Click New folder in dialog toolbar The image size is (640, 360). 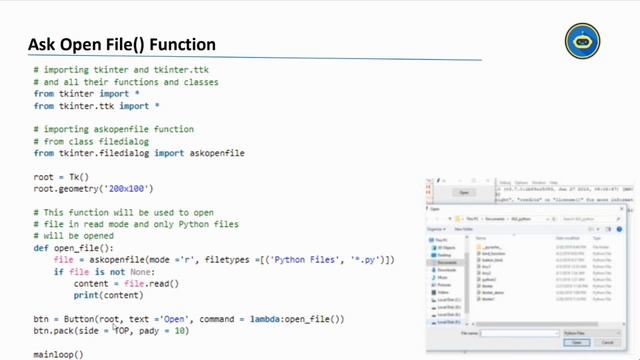(464, 229)
